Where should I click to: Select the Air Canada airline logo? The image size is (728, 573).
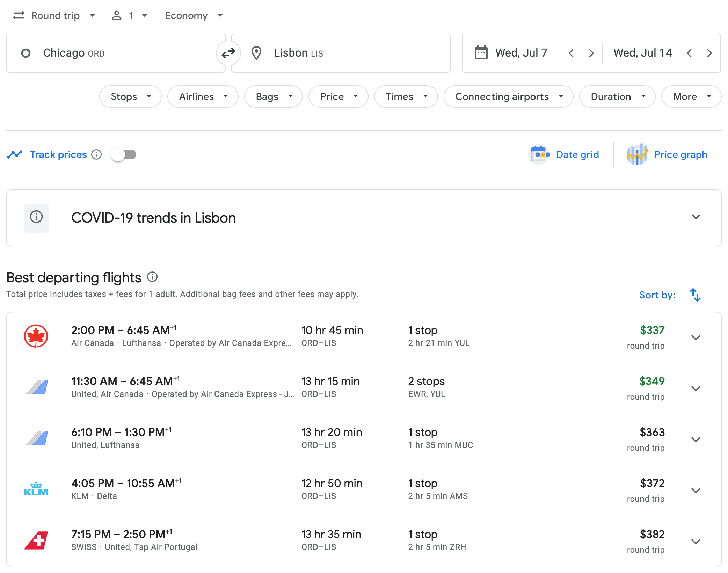(x=37, y=337)
